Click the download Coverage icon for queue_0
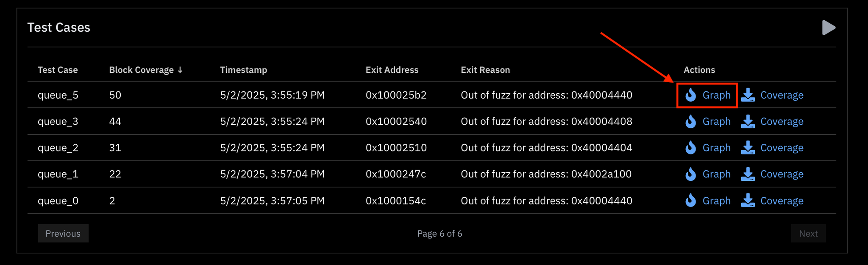868x265 pixels. click(x=748, y=201)
